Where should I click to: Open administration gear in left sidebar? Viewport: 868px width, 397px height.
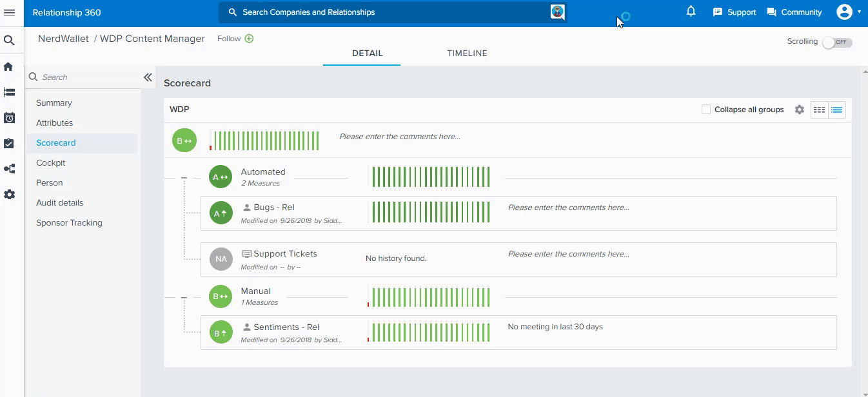click(x=9, y=194)
